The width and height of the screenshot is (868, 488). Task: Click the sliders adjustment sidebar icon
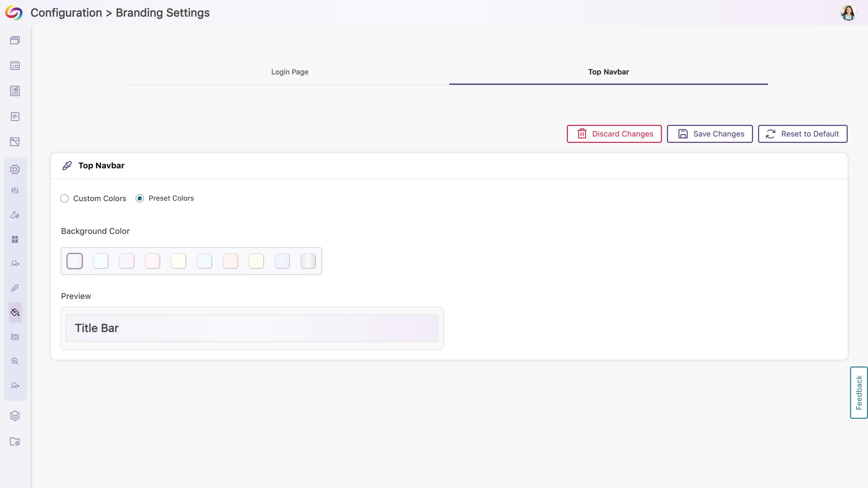coord(15,190)
